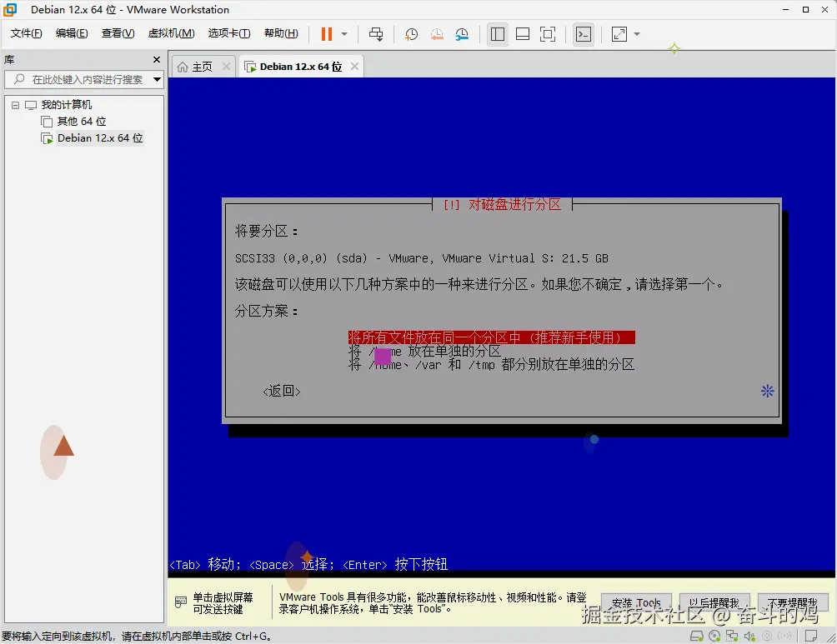
Task: Open the 查看(V) menu
Action: tap(118, 33)
